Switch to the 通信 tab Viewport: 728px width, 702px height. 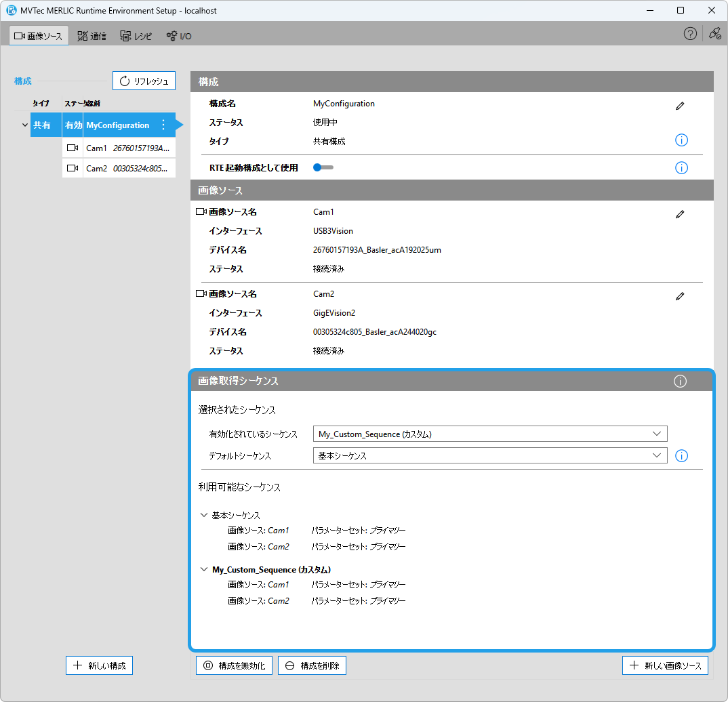tap(92, 36)
